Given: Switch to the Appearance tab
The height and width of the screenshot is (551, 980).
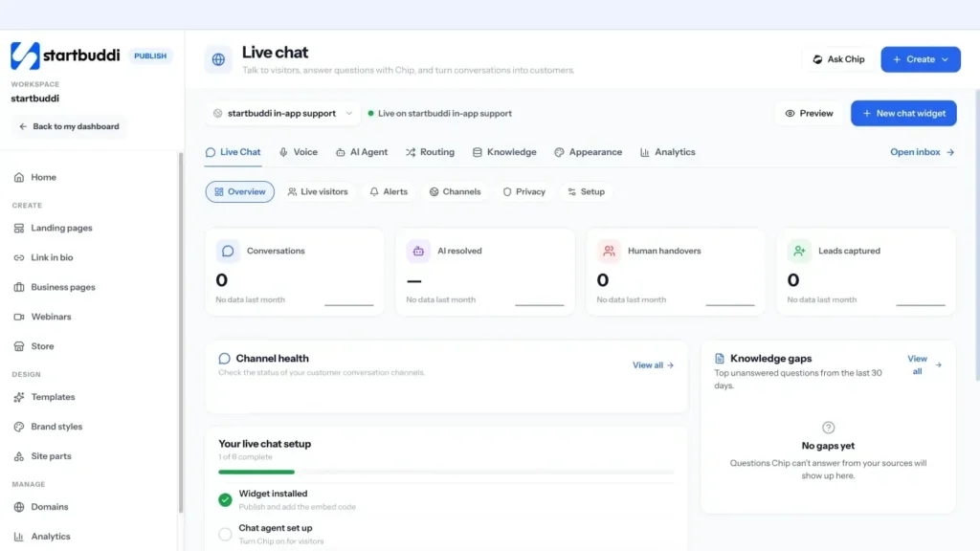Looking at the screenshot, I should click(x=589, y=152).
